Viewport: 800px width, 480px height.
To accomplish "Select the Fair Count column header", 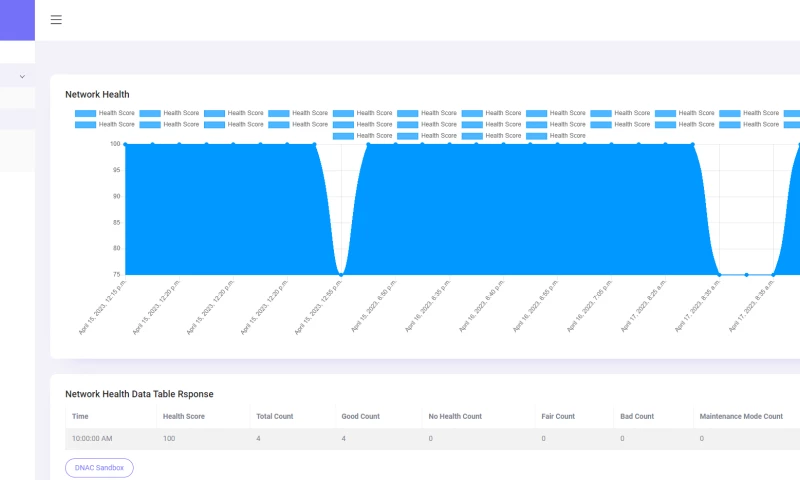I will [x=558, y=416].
